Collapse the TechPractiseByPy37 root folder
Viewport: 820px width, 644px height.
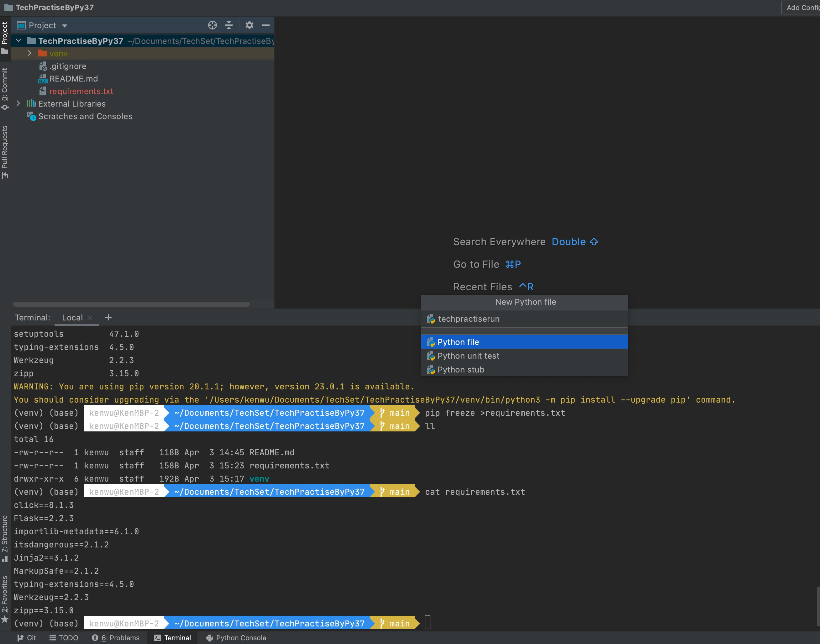(18, 40)
